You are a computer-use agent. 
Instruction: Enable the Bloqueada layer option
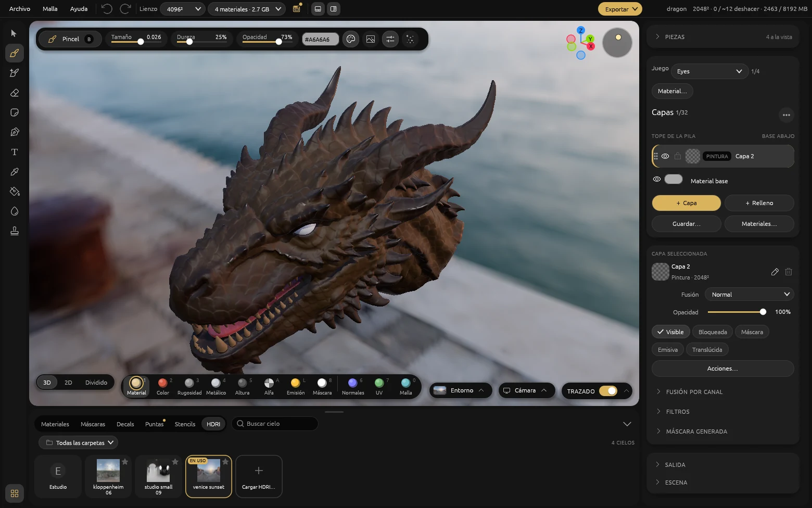coord(713,332)
